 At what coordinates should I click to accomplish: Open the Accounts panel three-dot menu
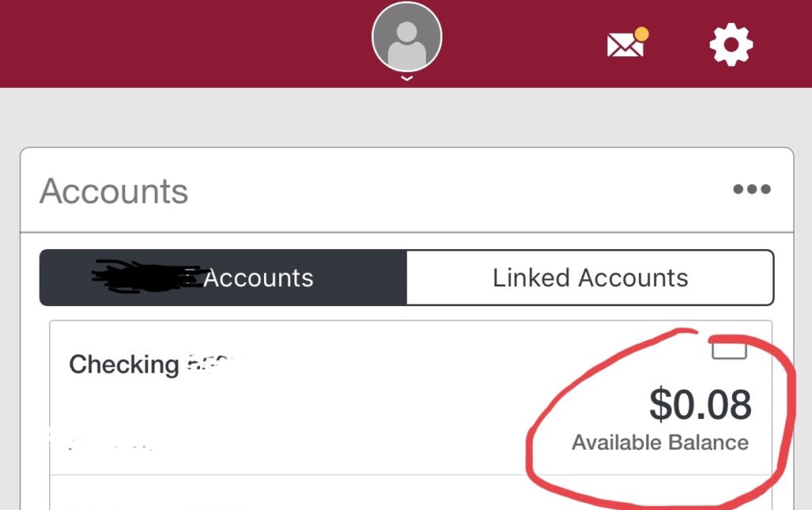(x=751, y=190)
